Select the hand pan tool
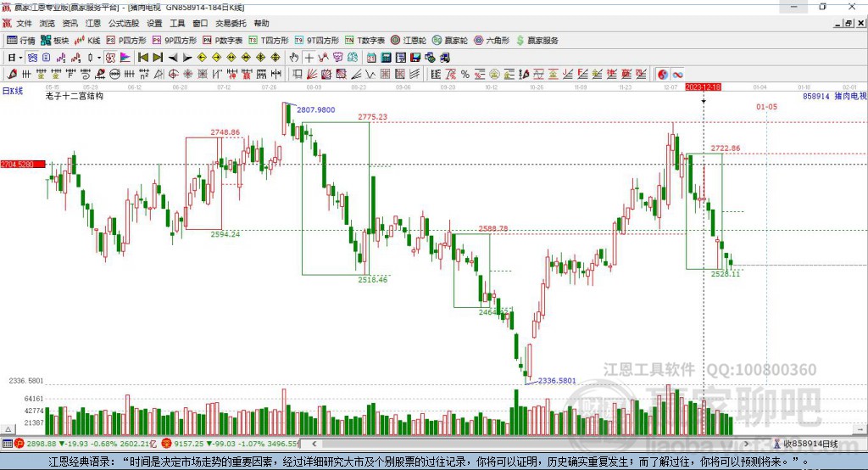The image size is (868, 470). tap(294, 58)
